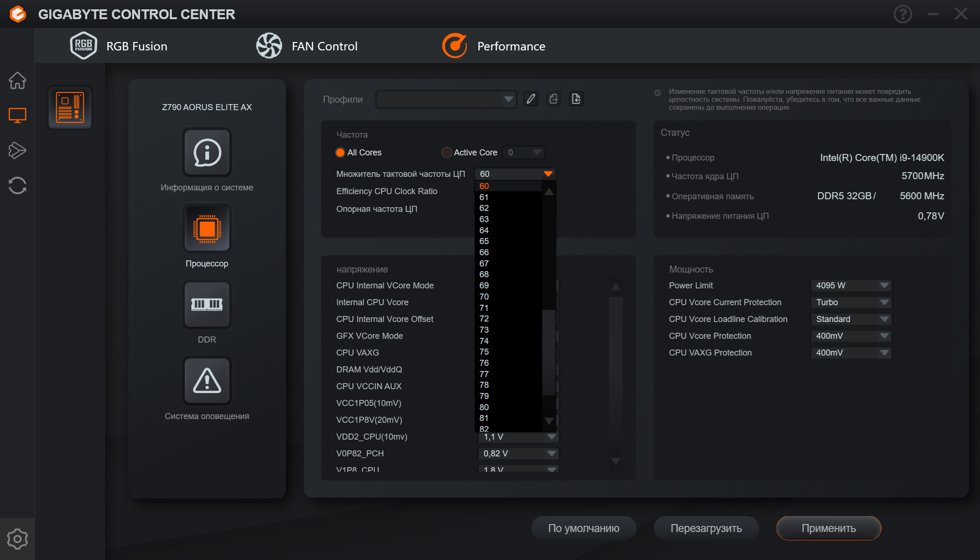Expand CPU Vcore Loadline Calibration dropdown
Image resolution: width=980 pixels, height=560 pixels.
coord(884,319)
